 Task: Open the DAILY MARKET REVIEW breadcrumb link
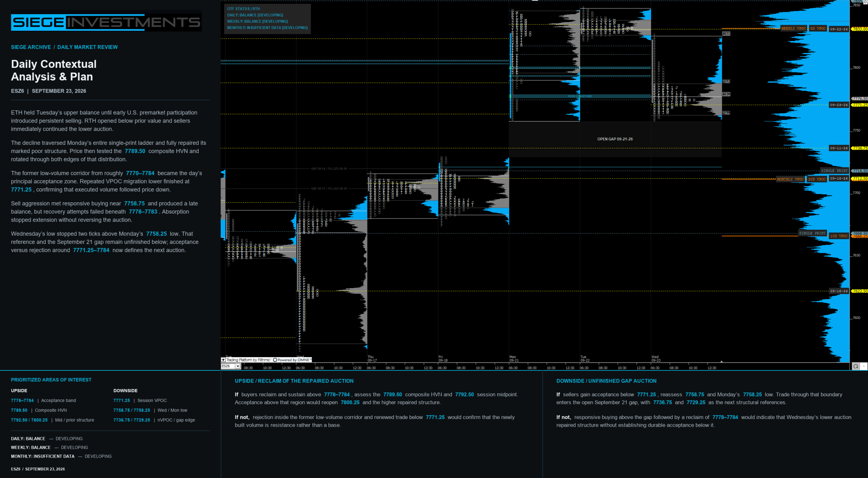pos(87,47)
